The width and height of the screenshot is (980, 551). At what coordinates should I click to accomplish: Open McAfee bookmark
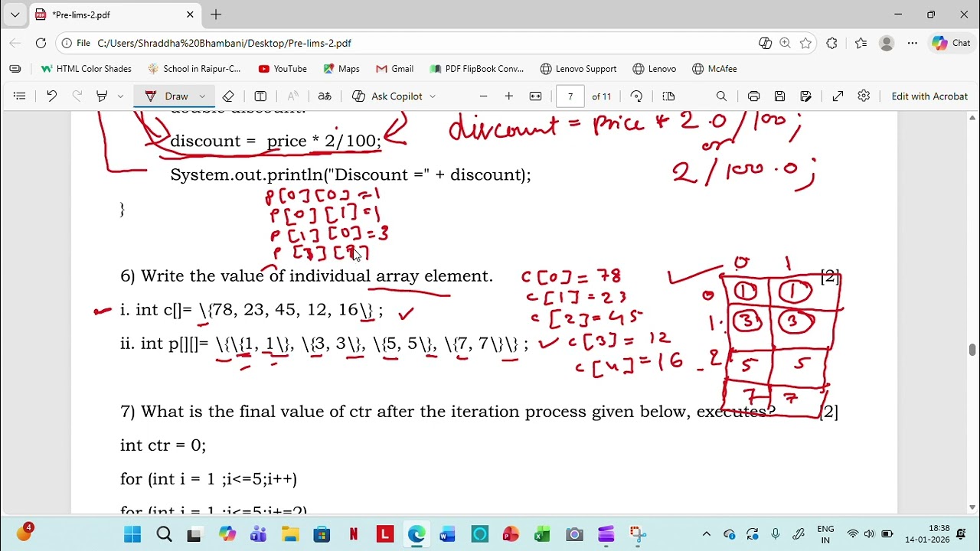(x=715, y=69)
